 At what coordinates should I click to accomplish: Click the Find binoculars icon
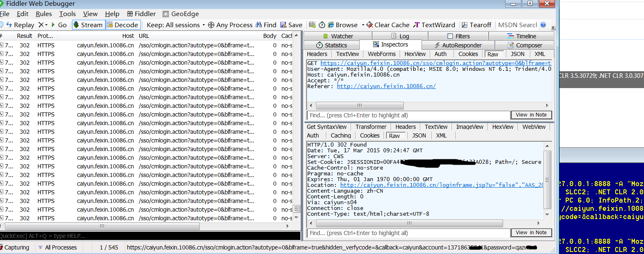(259, 25)
